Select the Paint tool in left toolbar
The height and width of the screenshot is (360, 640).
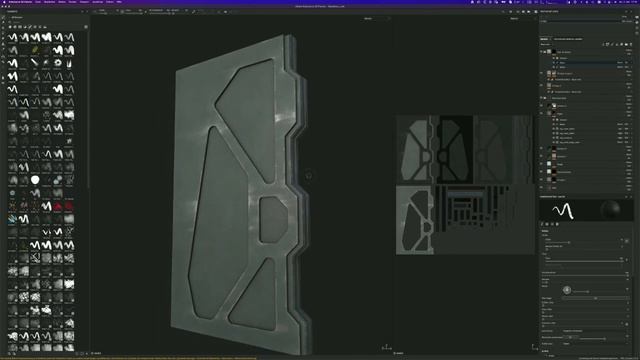coord(3,18)
